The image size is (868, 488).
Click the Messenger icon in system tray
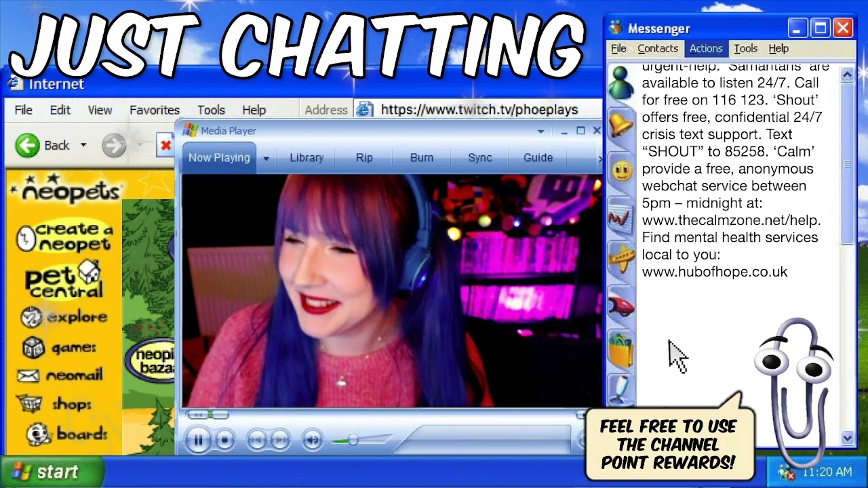click(x=787, y=472)
